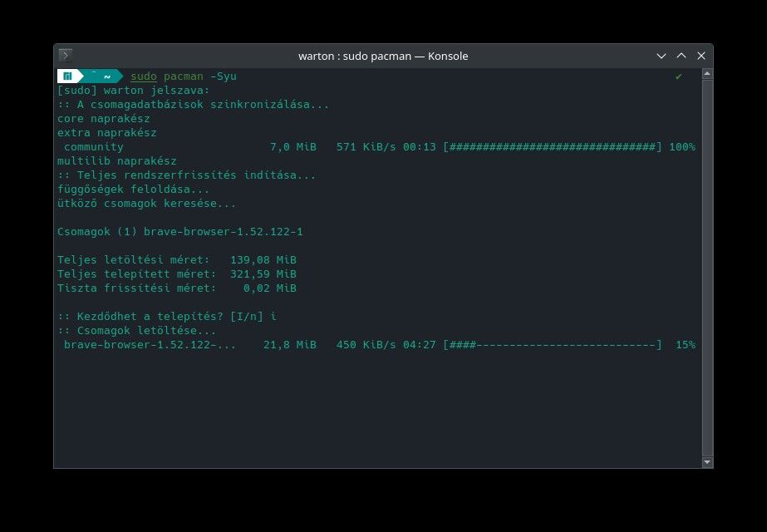Click 'ütköző csomagok keresése...' line
767x532 pixels.
[x=147, y=204]
